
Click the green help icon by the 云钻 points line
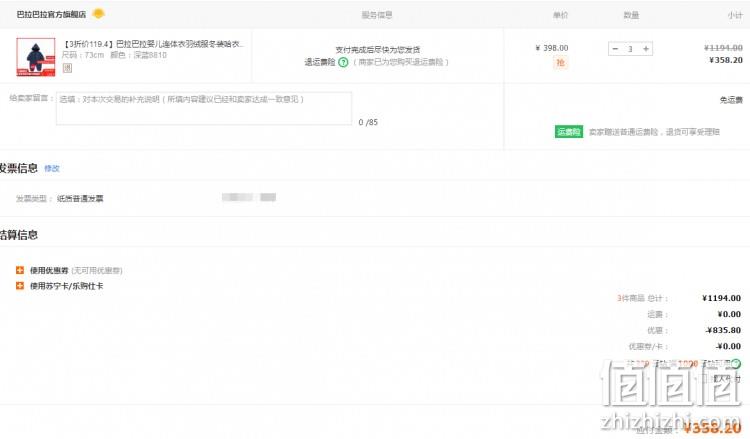tap(736, 363)
